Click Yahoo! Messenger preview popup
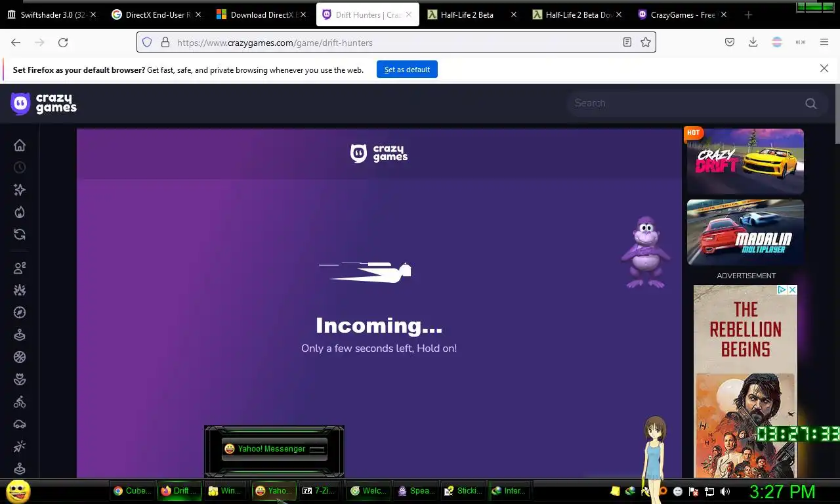840x504 pixels. coord(274,449)
